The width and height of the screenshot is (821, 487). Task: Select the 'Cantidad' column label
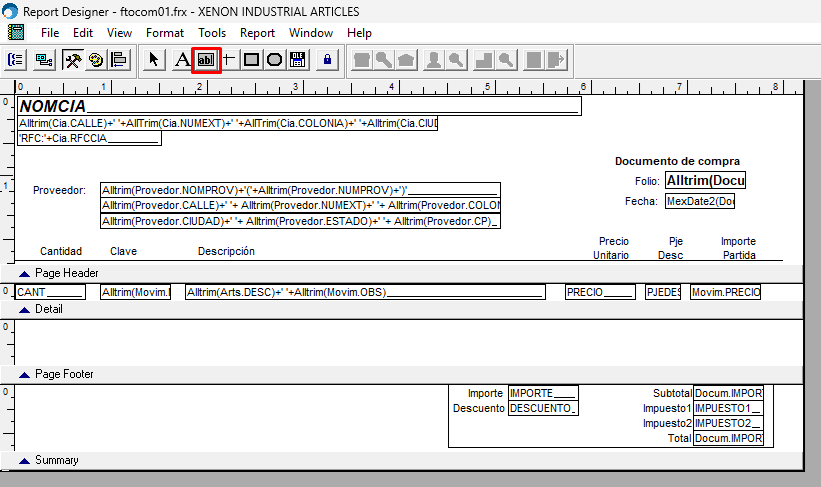pos(61,251)
